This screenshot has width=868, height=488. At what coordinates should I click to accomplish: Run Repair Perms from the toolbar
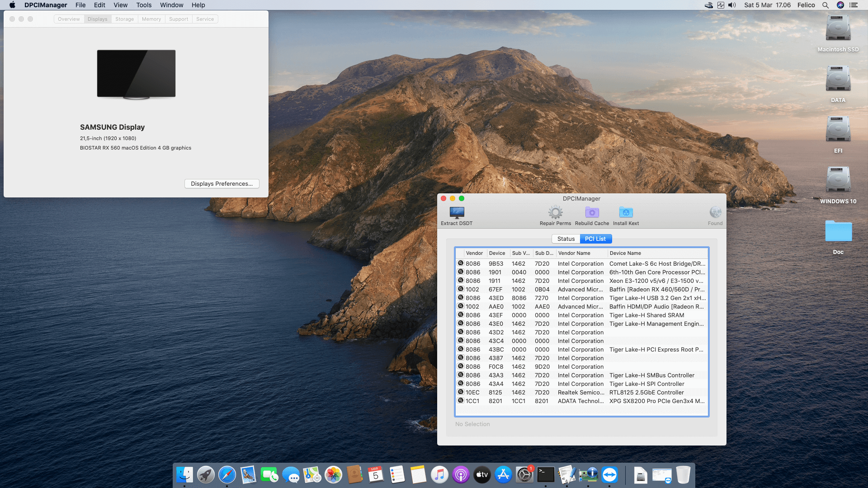point(555,212)
